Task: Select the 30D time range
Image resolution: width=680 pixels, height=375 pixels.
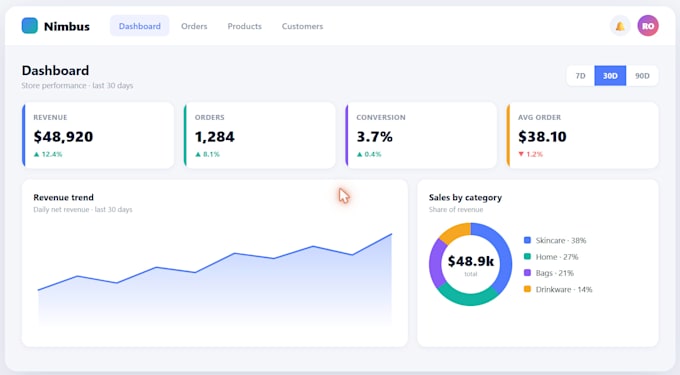Action: coord(610,76)
